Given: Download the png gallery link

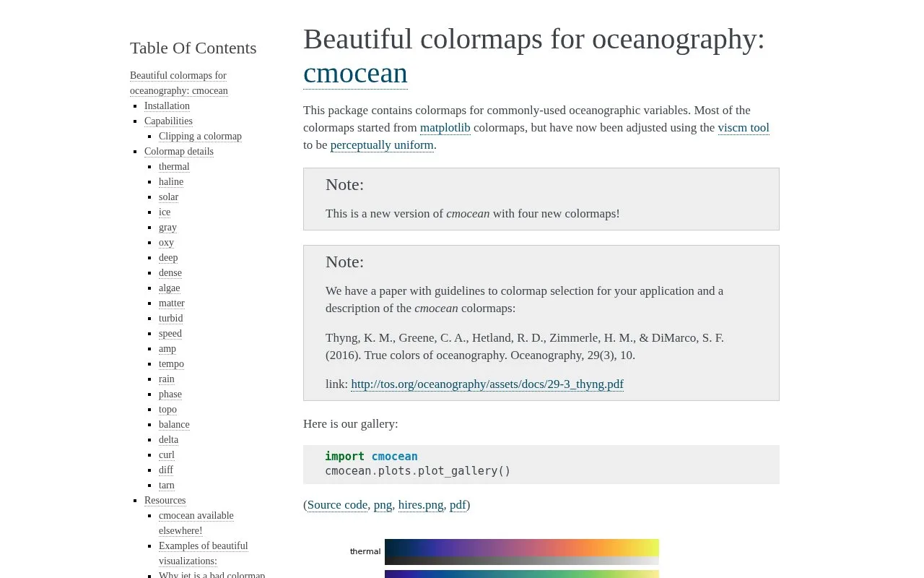Looking at the screenshot, I should [x=383, y=505].
